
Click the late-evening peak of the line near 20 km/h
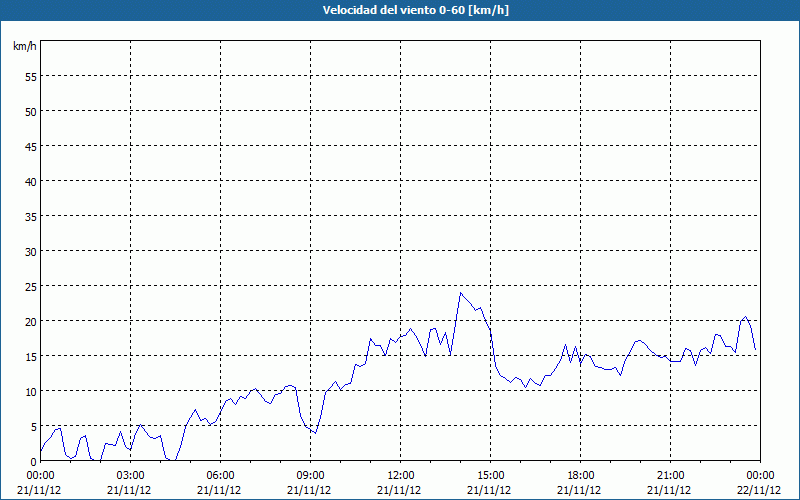point(745,317)
